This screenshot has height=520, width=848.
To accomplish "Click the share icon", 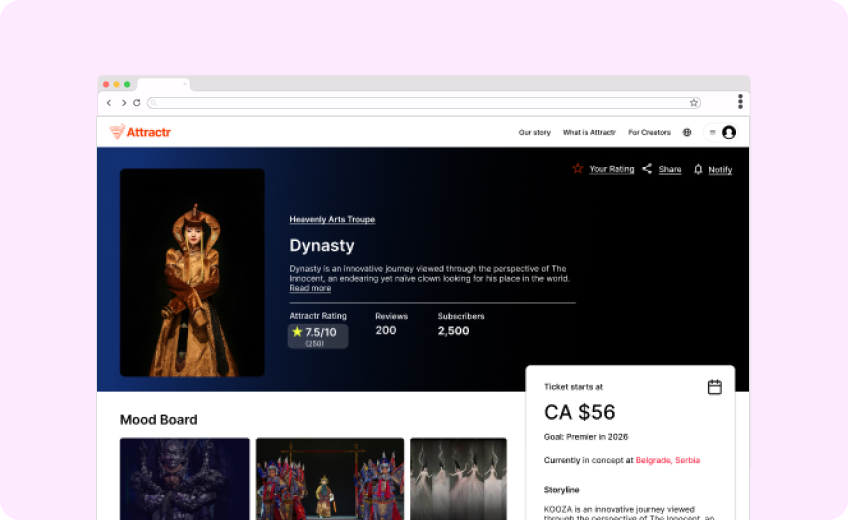I will pyautogui.click(x=647, y=169).
